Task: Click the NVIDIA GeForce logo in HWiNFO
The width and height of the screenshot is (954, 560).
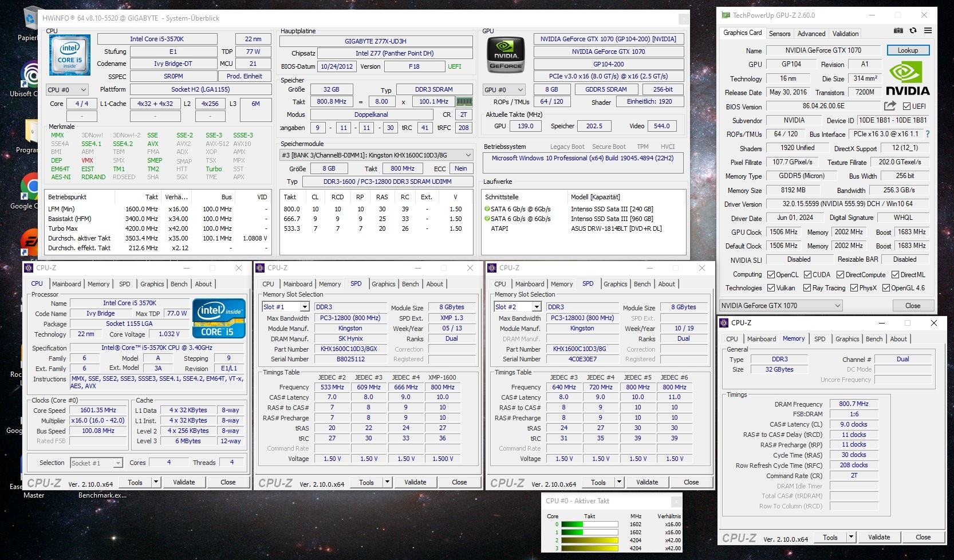Action: click(506, 54)
